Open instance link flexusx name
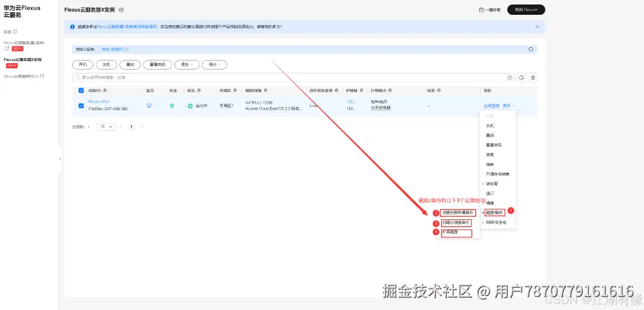644x310 pixels. pos(99,101)
